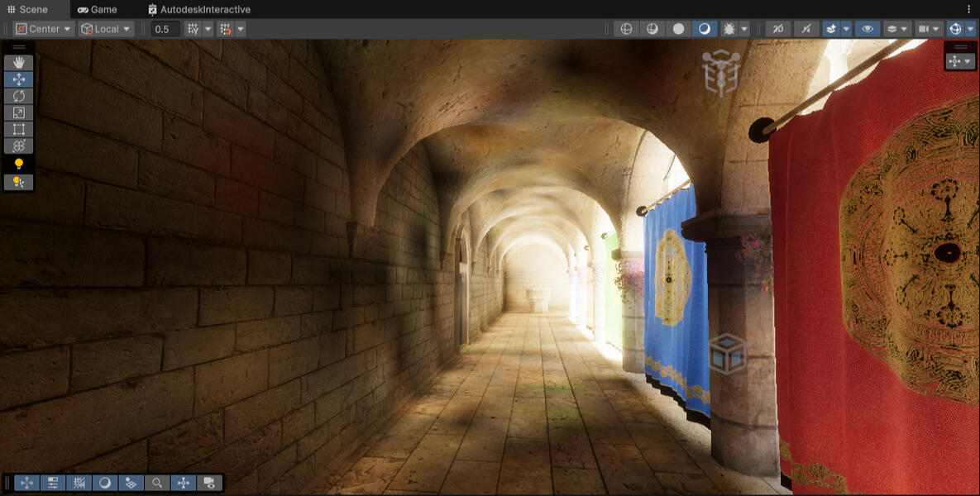The width and height of the screenshot is (980, 496).
Task: Click the cameras overlay icon in bottom toolbar
Action: pyautogui.click(x=209, y=483)
